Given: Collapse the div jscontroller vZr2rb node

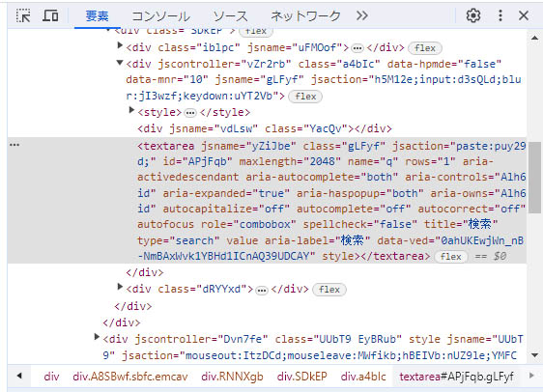Looking at the screenshot, I should tap(120, 63).
